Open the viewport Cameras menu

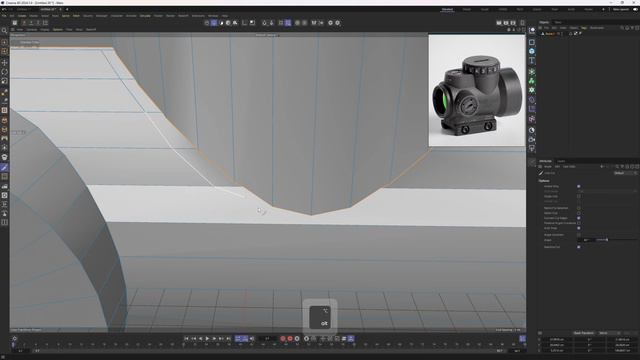click(x=31, y=29)
